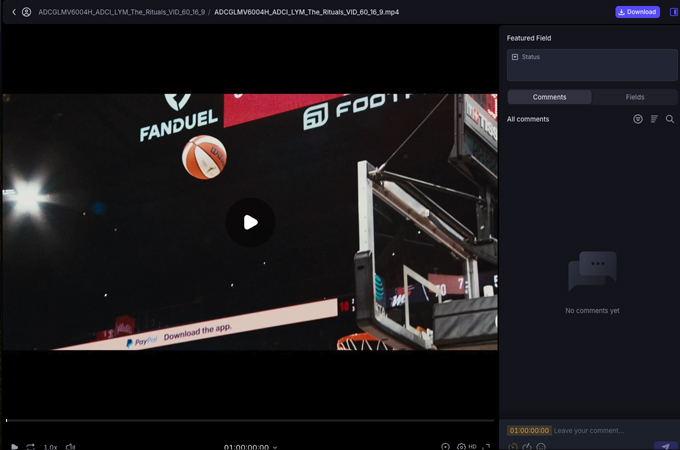Change the 1.0x playback speed

[x=50, y=447]
